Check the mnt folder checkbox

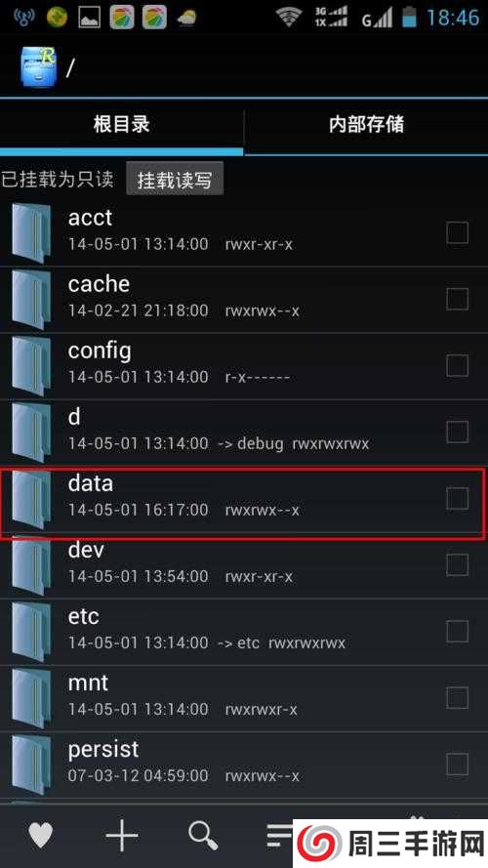[x=457, y=697]
